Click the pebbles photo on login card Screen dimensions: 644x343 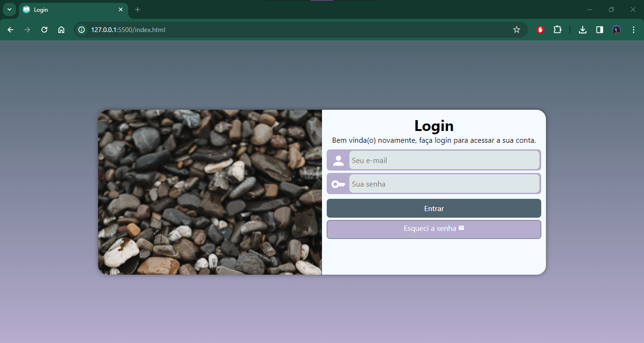210,192
